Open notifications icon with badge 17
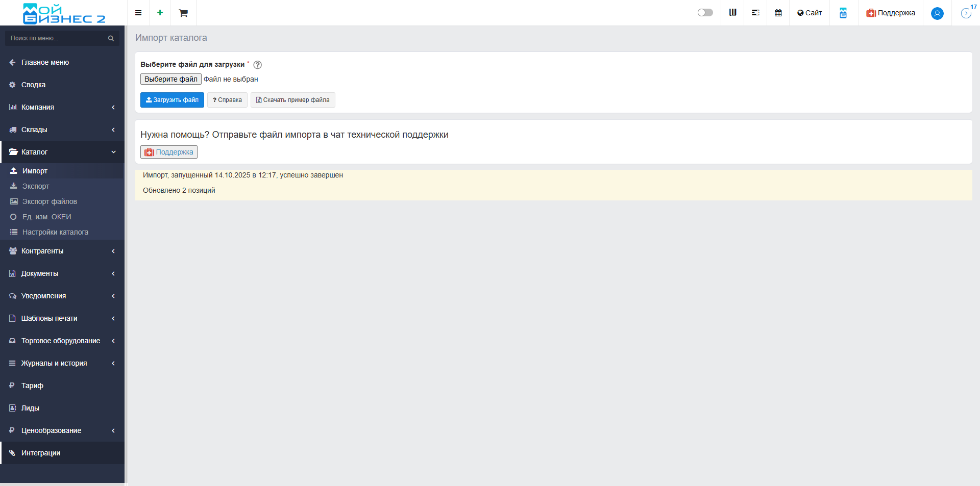The width and height of the screenshot is (980, 486). 966,13
